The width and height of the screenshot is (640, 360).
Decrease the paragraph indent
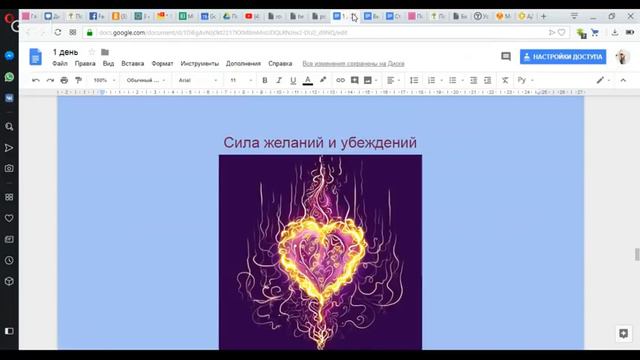pyautogui.click(x=473, y=80)
